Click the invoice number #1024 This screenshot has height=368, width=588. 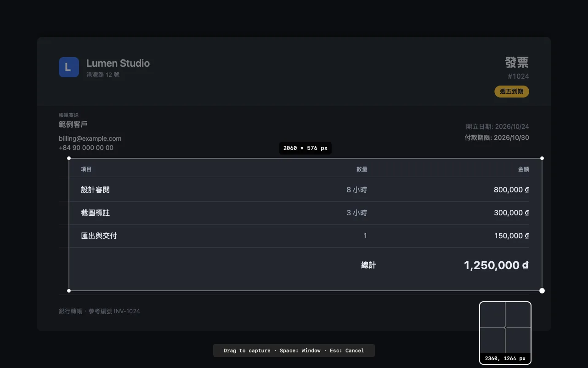tap(518, 76)
